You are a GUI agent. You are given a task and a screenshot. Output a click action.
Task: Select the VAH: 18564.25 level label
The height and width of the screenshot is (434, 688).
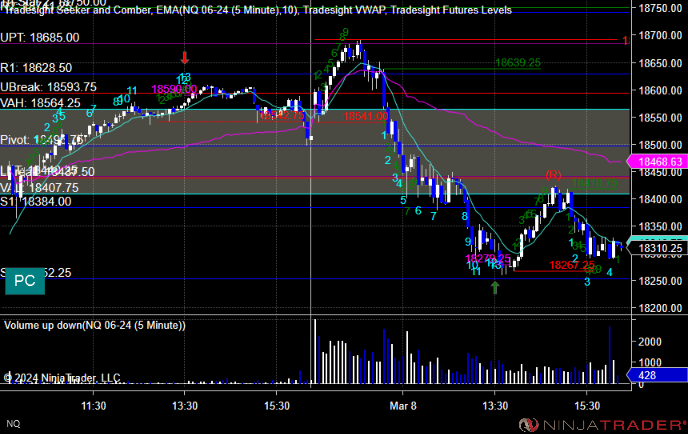tap(40, 103)
